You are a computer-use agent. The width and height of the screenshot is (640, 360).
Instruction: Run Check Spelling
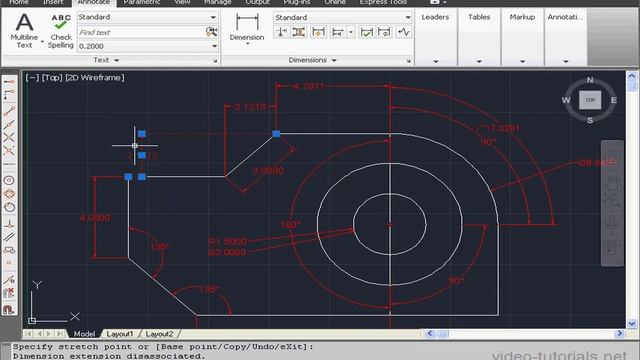[61, 31]
